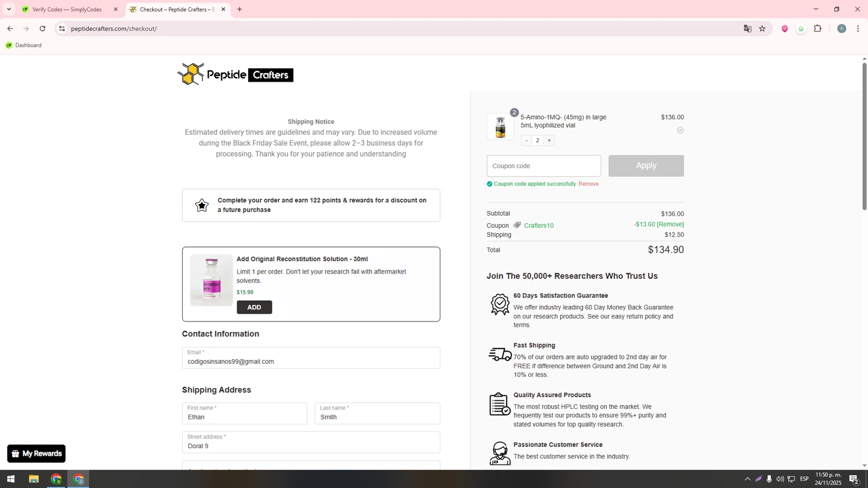The height and width of the screenshot is (488, 868).
Task: View site information icon in address bar
Action: (62, 28)
